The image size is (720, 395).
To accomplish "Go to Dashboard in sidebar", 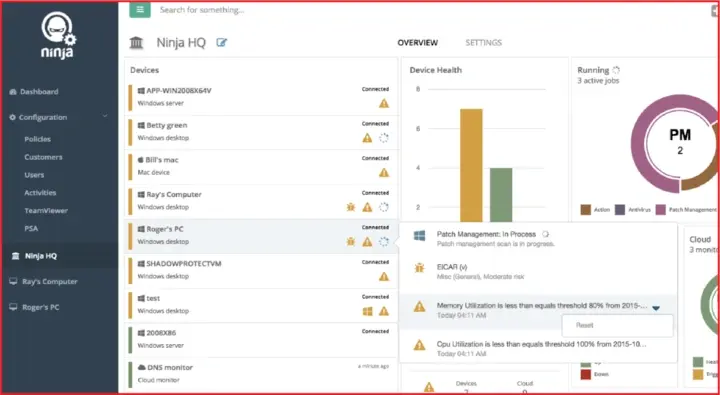I will (39, 92).
